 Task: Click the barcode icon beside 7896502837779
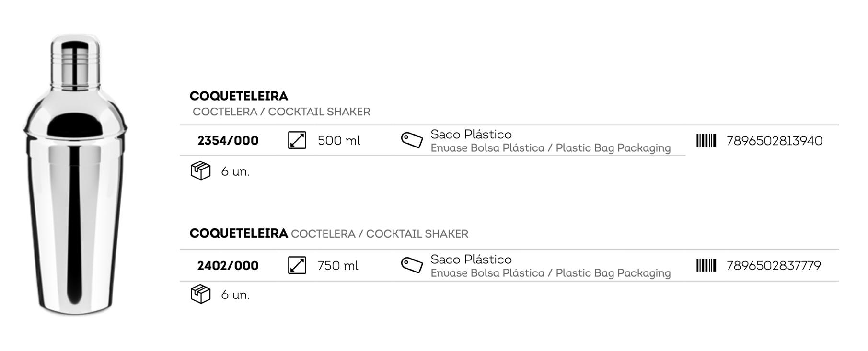tap(706, 265)
